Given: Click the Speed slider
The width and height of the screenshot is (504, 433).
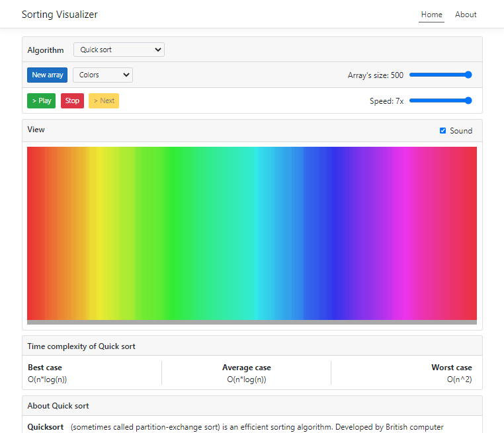Looking at the screenshot, I should (441, 100).
